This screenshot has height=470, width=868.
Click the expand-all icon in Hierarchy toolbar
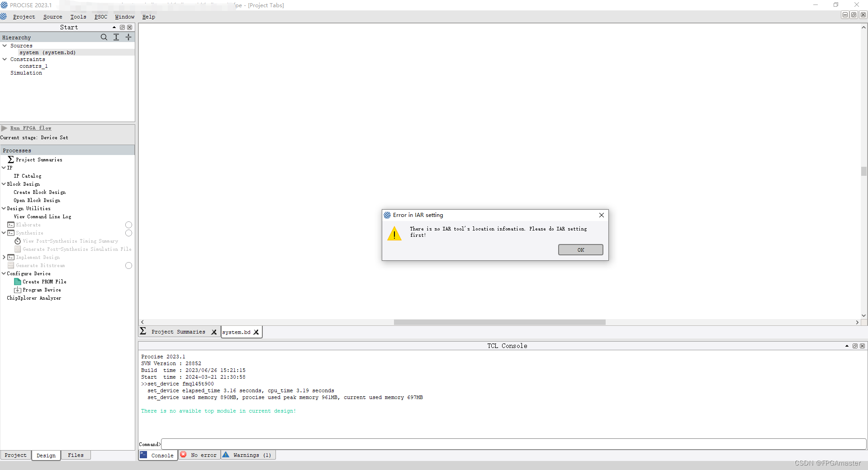tap(116, 37)
